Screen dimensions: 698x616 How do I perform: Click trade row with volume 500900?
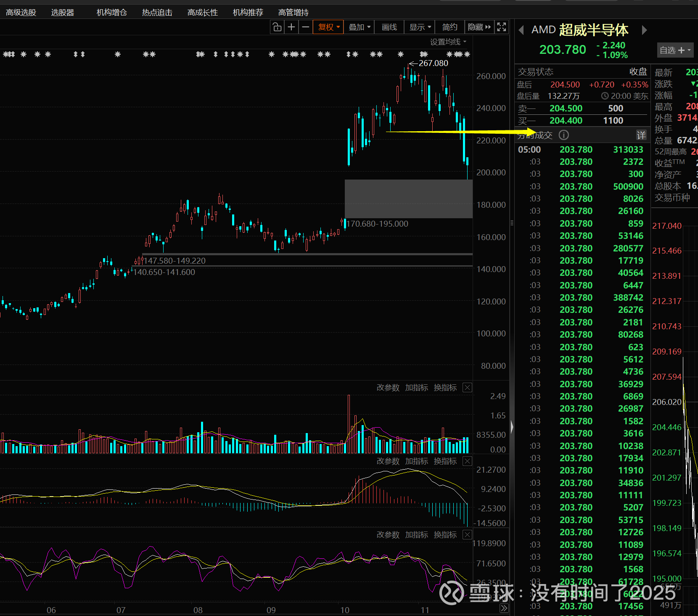pyautogui.click(x=582, y=187)
